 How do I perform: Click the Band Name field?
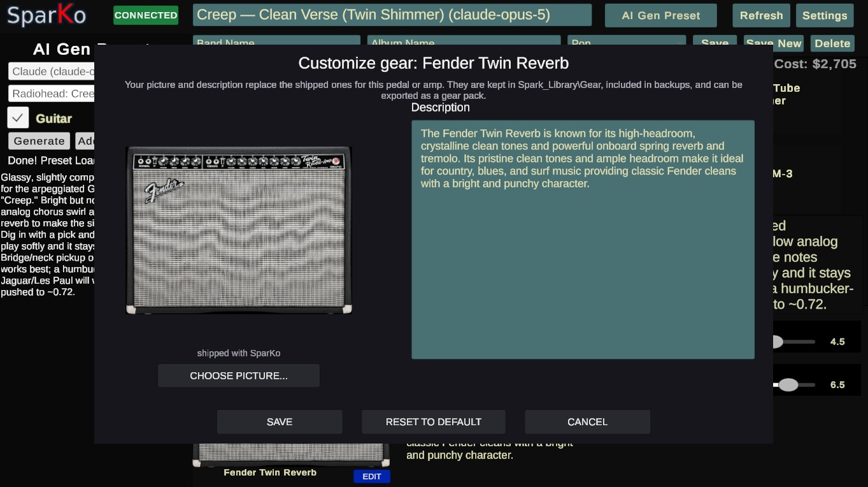[276, 41]
